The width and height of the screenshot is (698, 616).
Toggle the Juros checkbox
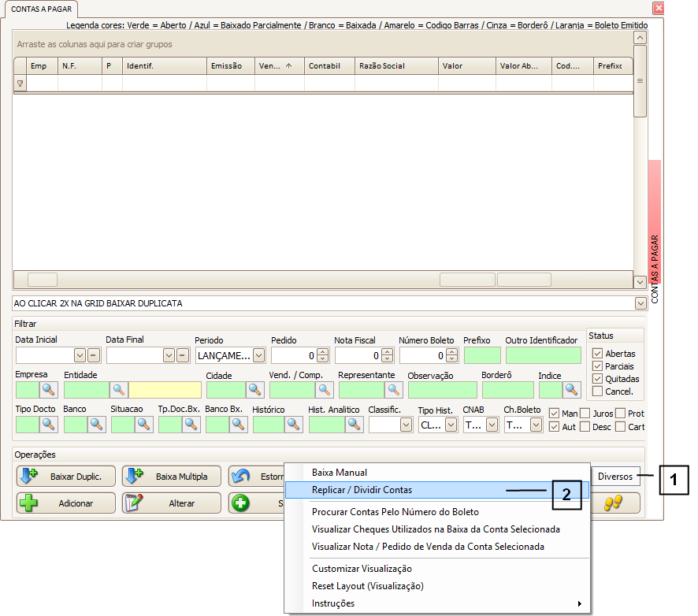pyautogui.click(x=585, y=414)
